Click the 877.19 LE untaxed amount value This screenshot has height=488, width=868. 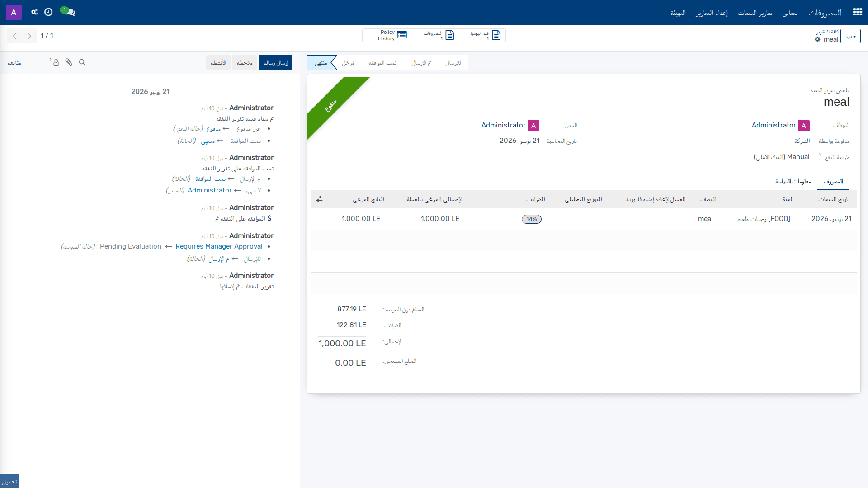click(x=352, y=309)
